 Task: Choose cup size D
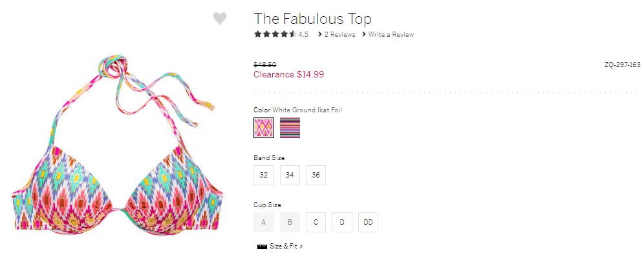[x=342, y=222]
